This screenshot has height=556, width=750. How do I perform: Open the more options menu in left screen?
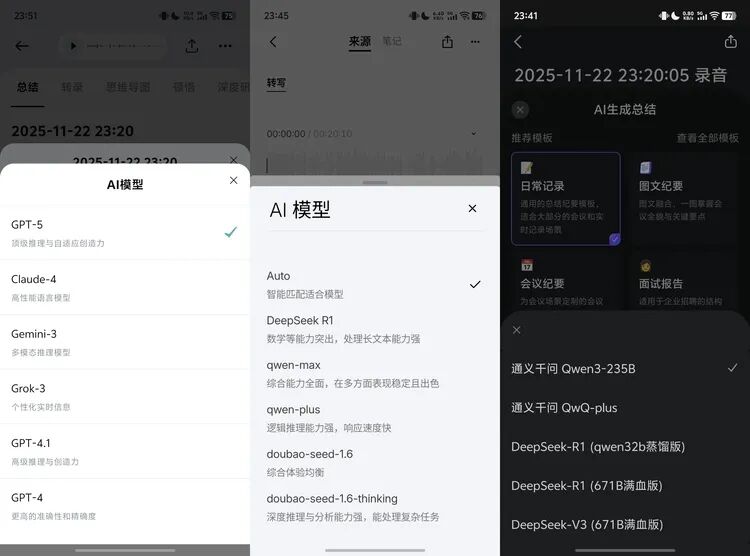(225, 46)
